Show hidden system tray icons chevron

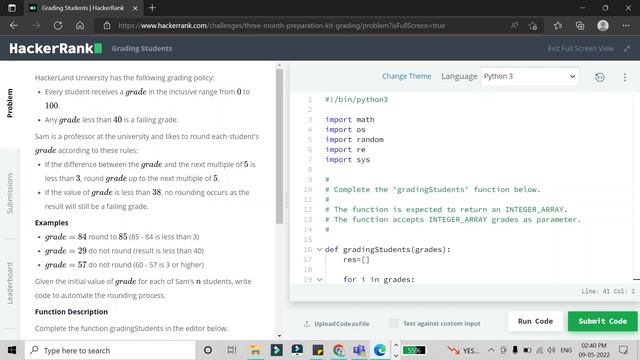[x=491, y=350]
